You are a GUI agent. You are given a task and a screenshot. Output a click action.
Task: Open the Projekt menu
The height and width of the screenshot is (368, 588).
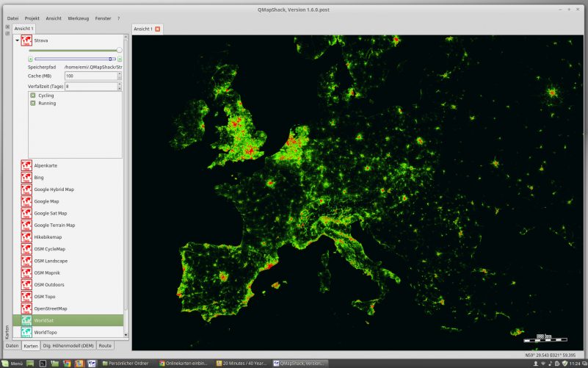[x=32, y=18]
